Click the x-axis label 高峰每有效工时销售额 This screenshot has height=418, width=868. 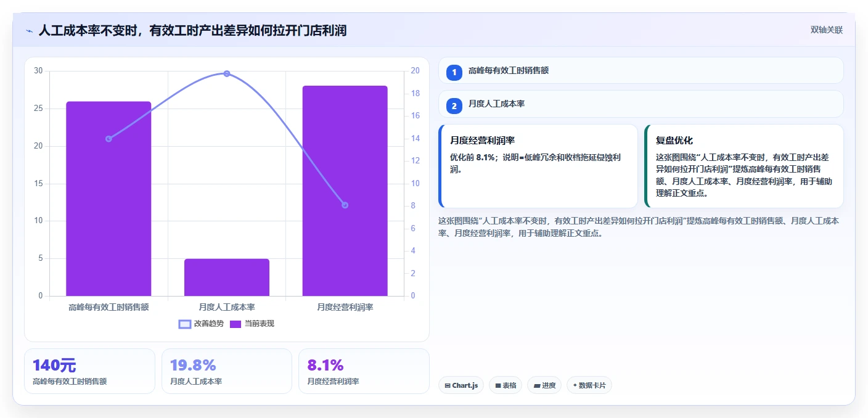[x=108, y=306]
